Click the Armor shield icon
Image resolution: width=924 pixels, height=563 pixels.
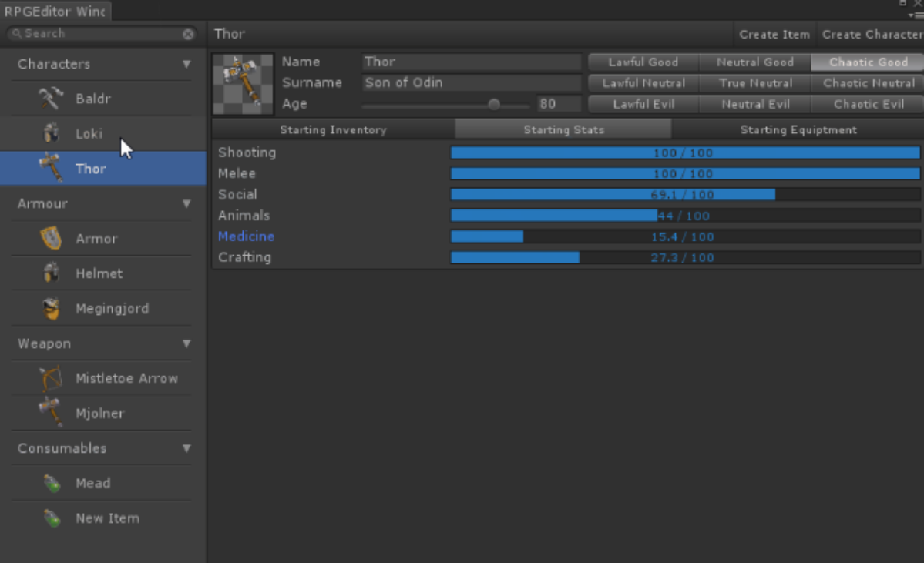tap(52, 238)
